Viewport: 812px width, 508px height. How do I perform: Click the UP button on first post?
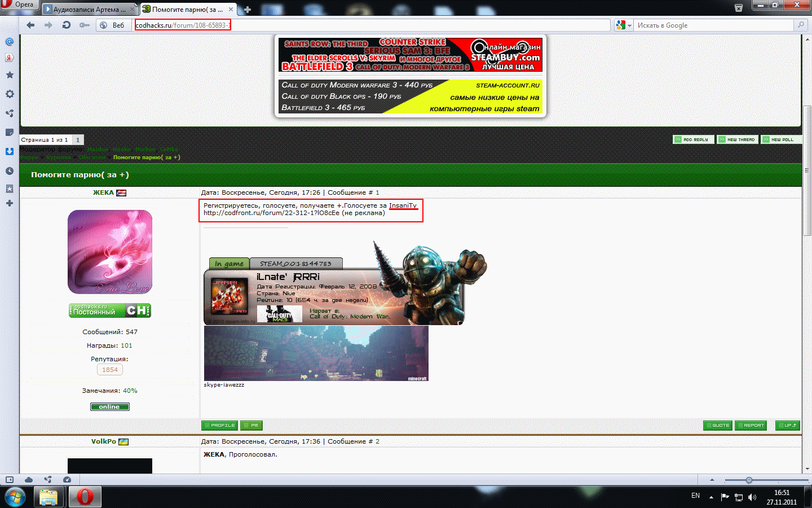point(788,426)
